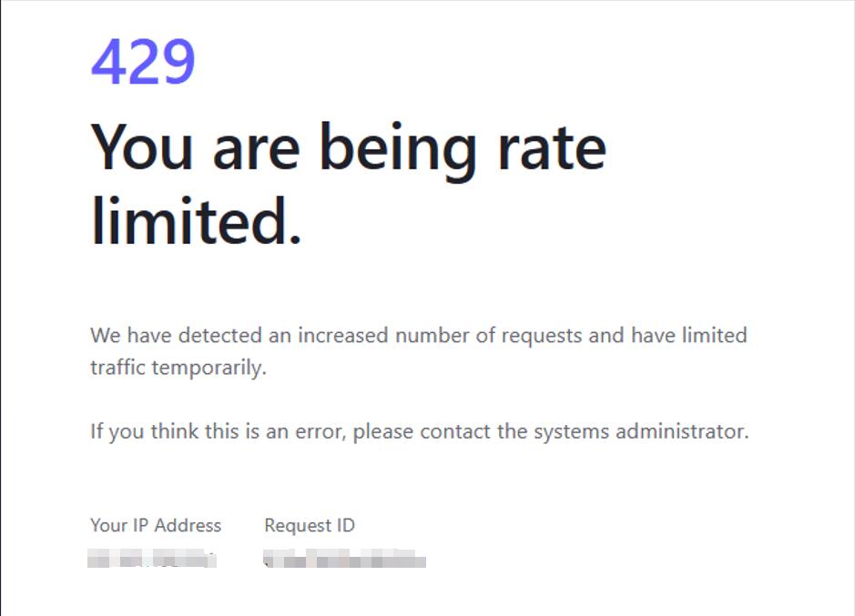This screenshot has height=616, width=855.
Task: Click the purple 429 error code
Action: [x=143, y=61]
